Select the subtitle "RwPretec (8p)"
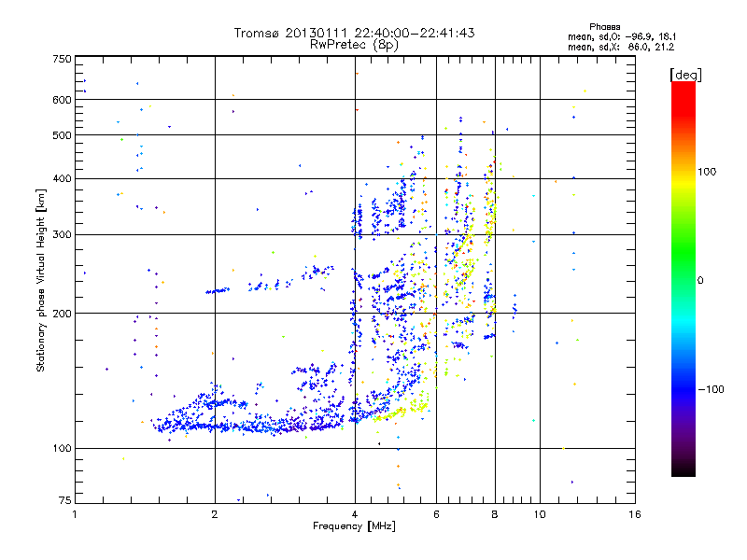Viewport: 747px width, 560px height. [354, 45]
